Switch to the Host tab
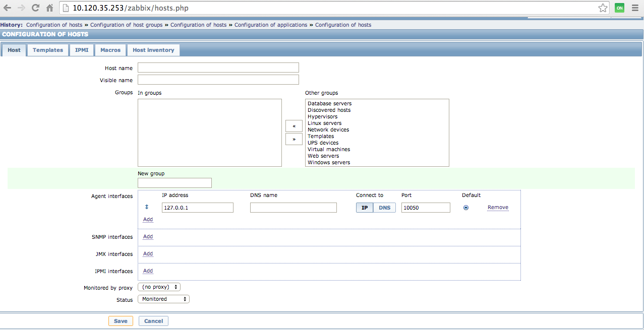The image size is (644, 330). (14, 50)
